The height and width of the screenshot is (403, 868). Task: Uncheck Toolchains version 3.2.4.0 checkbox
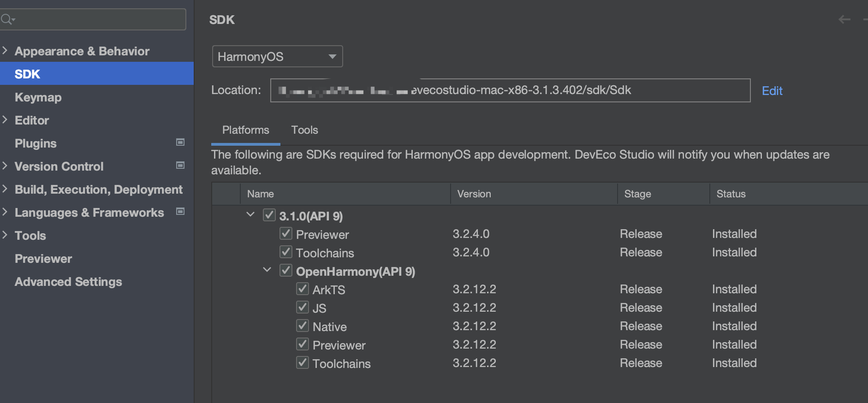click(x=286, y=252)
